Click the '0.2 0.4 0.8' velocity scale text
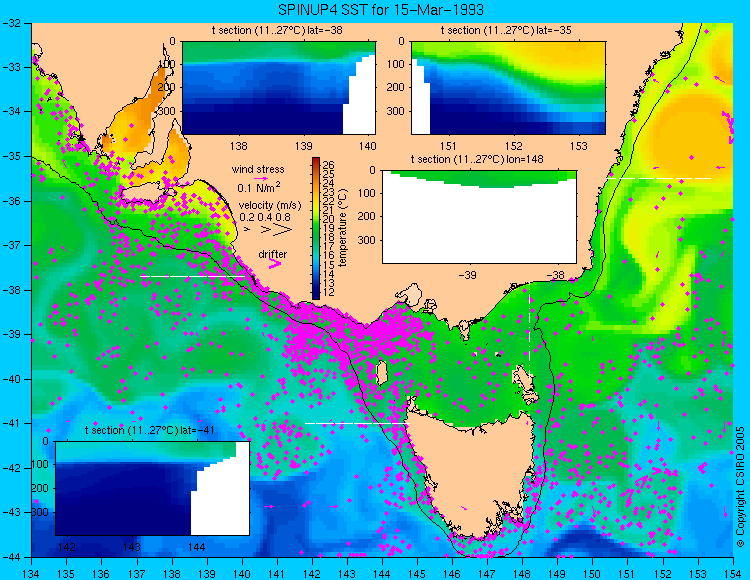 (265, 217)
